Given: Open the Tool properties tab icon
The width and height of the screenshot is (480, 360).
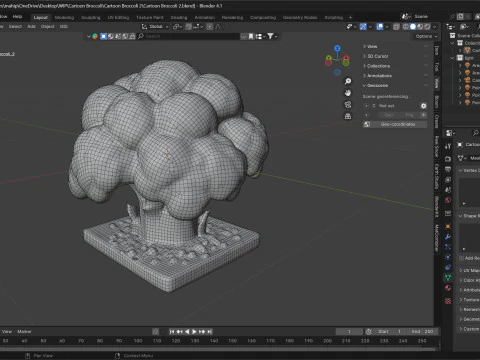Looking at the screenshot, I should coord(448,146).
